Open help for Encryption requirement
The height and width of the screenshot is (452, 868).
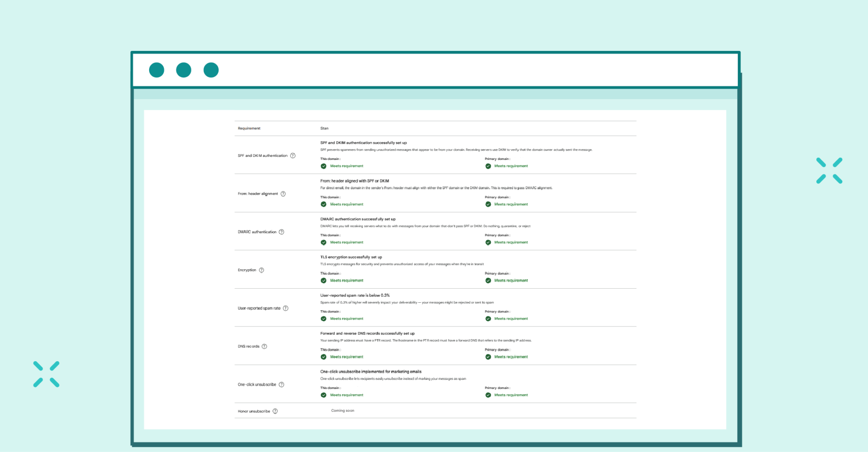pos(262,270)
